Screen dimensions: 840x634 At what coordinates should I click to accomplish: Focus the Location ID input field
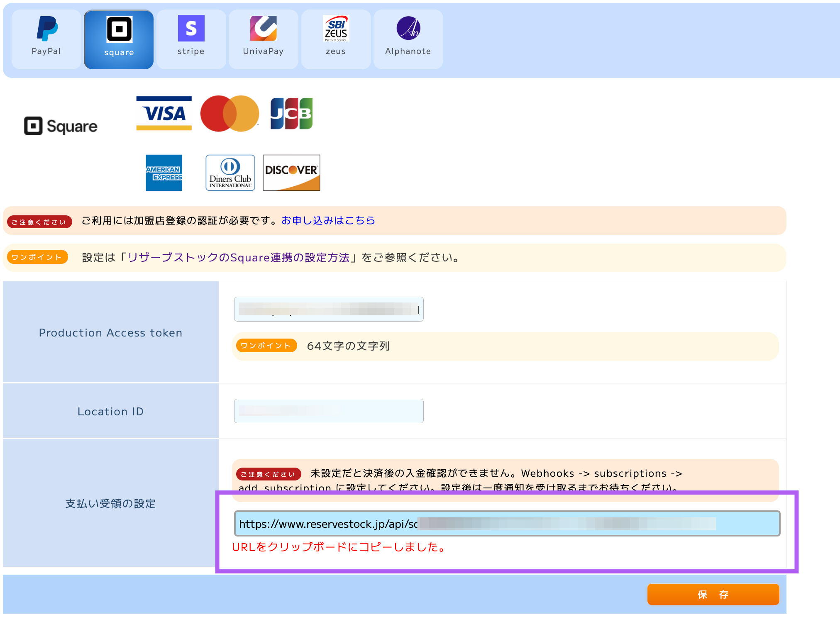coord(329,411)
